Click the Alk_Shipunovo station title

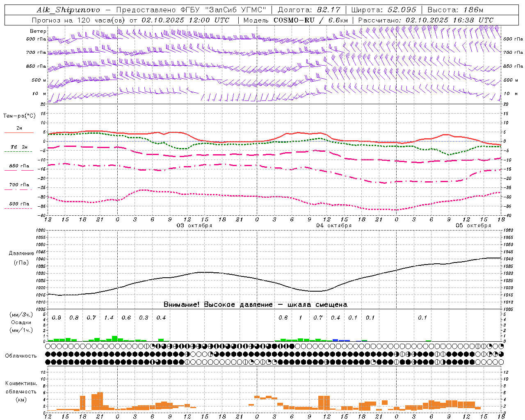tap(68, 10)
